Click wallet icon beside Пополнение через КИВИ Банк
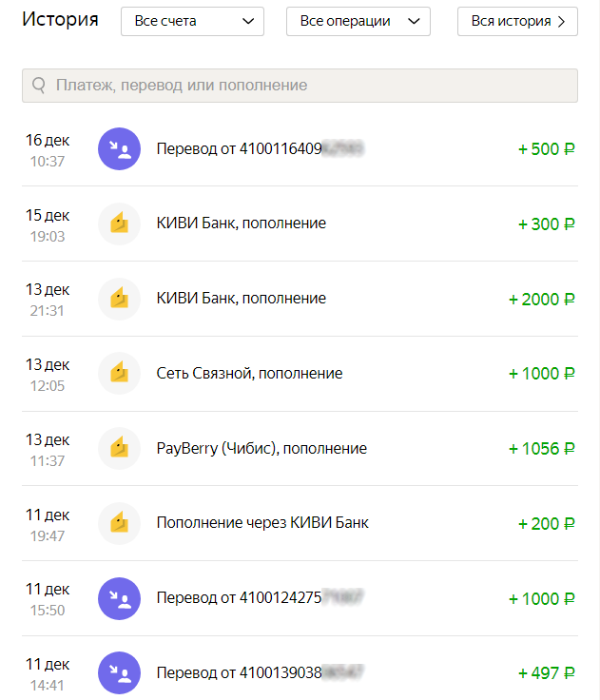 (x=120, y=523)
